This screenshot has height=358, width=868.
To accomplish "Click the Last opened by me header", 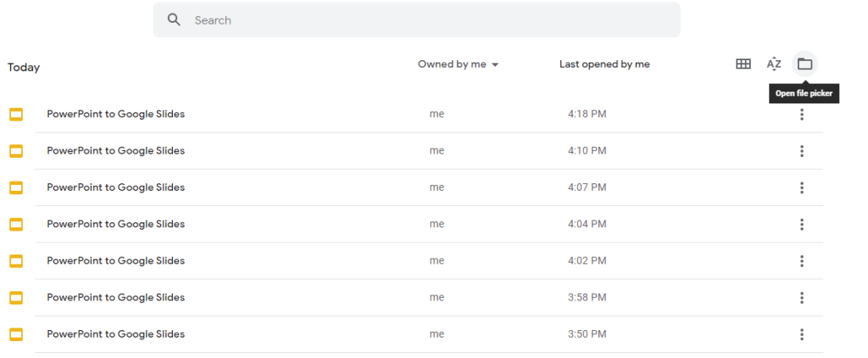I will point(604,64).
